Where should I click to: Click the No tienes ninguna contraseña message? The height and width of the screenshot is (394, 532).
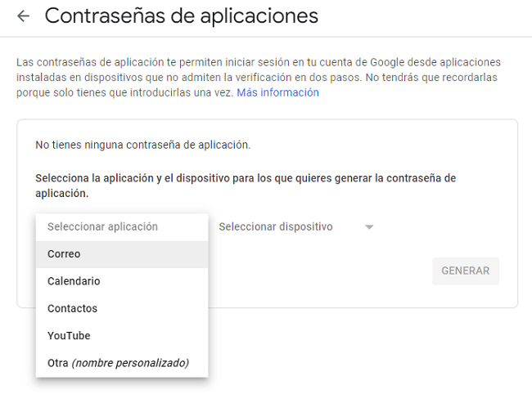click(x=142, y=145)
